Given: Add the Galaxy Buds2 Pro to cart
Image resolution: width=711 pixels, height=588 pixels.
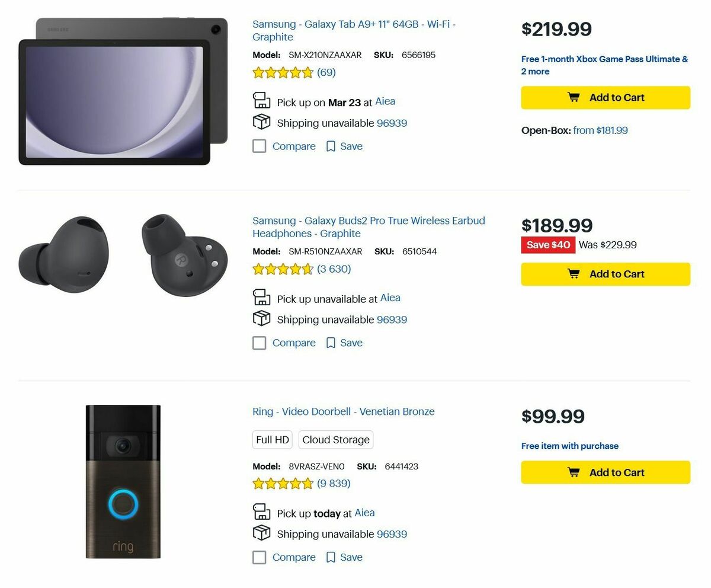Looking at the screenshot, I should coord(606,274).
